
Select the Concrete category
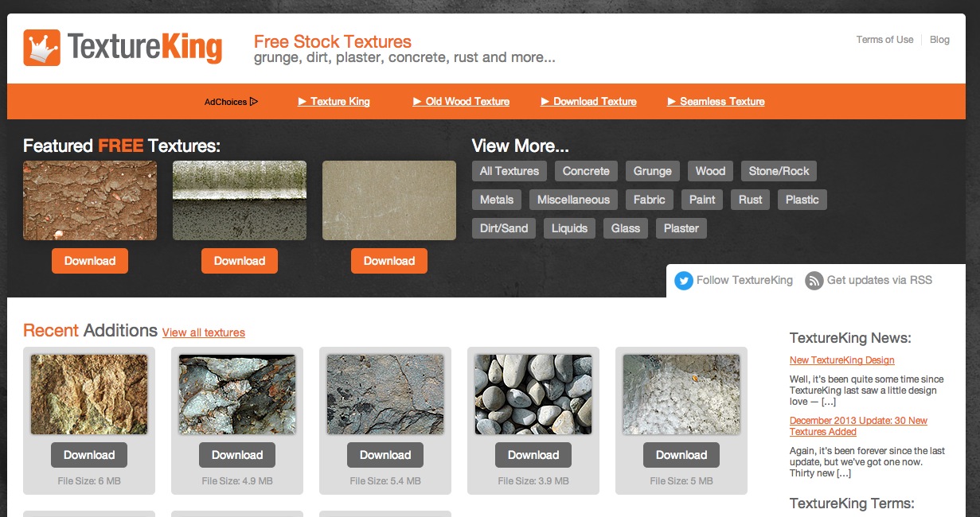586,171
